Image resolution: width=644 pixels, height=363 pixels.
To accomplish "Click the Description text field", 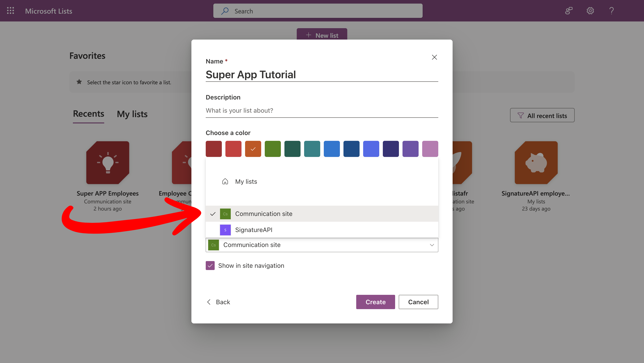I will pyautogui.click(x=322, y=110).
